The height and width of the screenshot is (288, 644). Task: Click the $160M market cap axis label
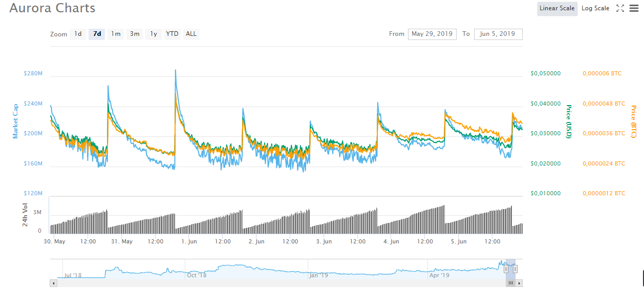(x=33, y=164)
